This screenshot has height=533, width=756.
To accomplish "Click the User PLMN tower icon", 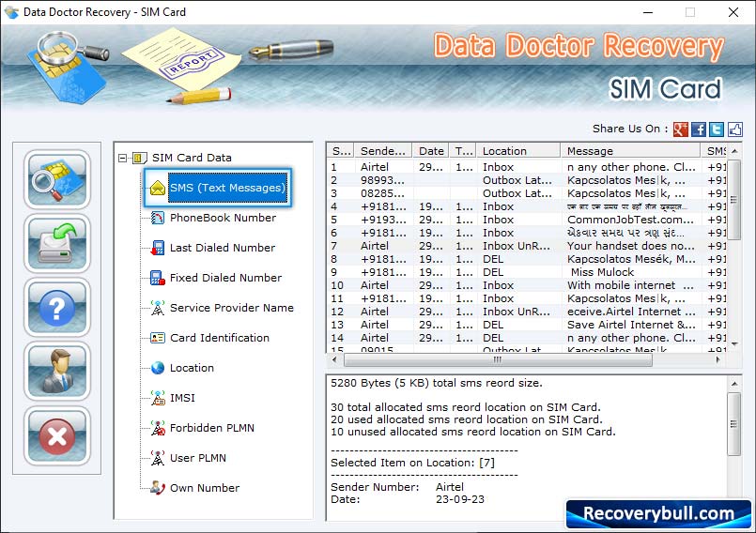I will (x=157, y=458).
